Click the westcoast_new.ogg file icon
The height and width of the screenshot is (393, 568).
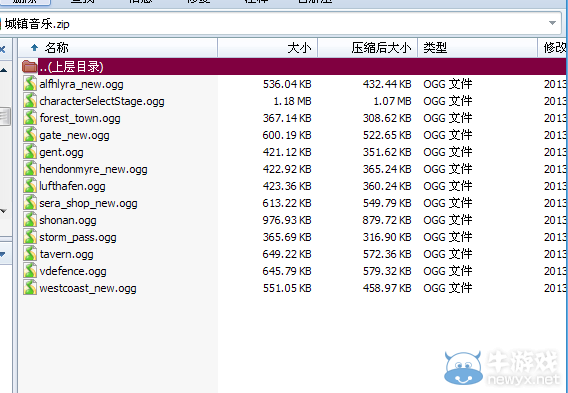tap(30, 288)
